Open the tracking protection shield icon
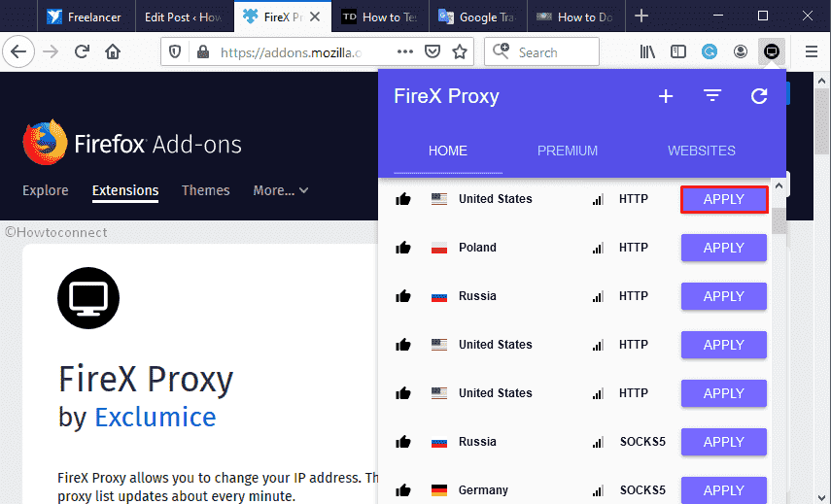 pos(175,51)
